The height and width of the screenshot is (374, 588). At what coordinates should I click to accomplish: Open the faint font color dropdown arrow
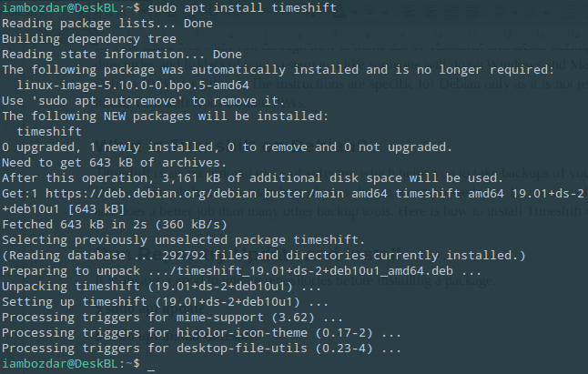[x=354, y=13]
